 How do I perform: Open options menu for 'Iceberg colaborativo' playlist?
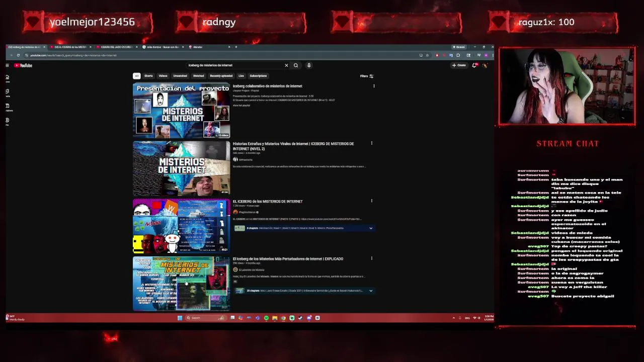374,86
